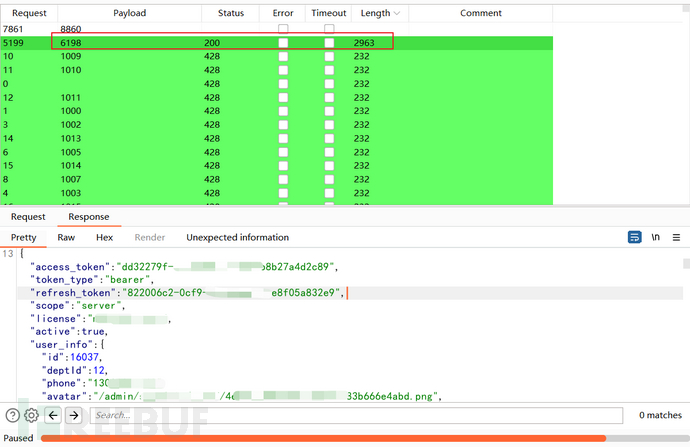
Task: Select request row 10 with payload 1009
Action: click(276, 56)
